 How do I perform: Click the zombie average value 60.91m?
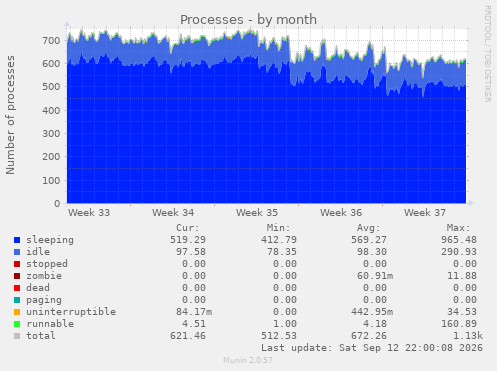(x=375, y=276)
